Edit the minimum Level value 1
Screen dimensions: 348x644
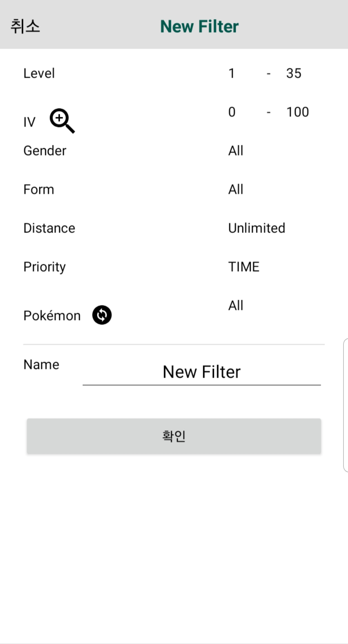click(232, 73)
